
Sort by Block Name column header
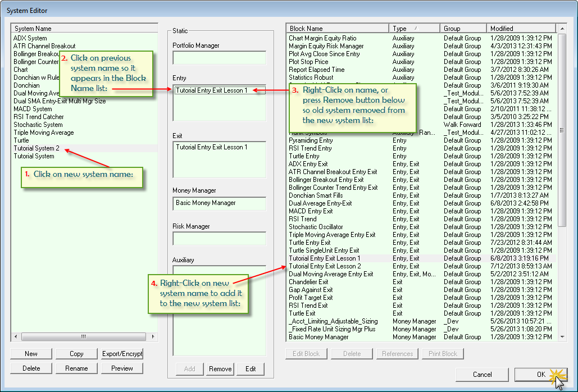[x=337, y=28]
